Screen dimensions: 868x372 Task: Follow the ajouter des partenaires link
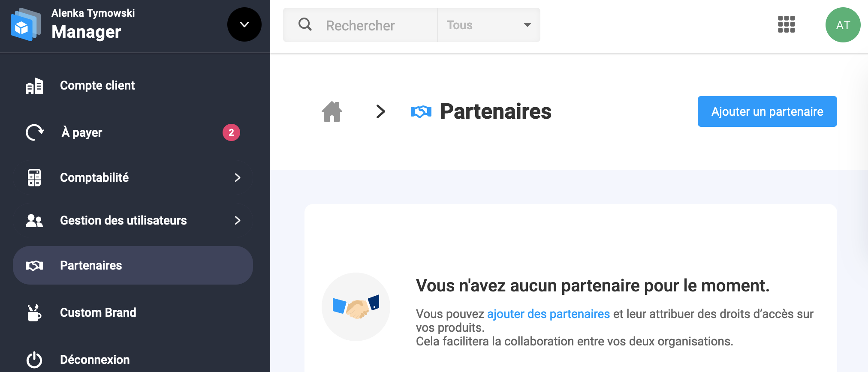(x=548, y=314)
